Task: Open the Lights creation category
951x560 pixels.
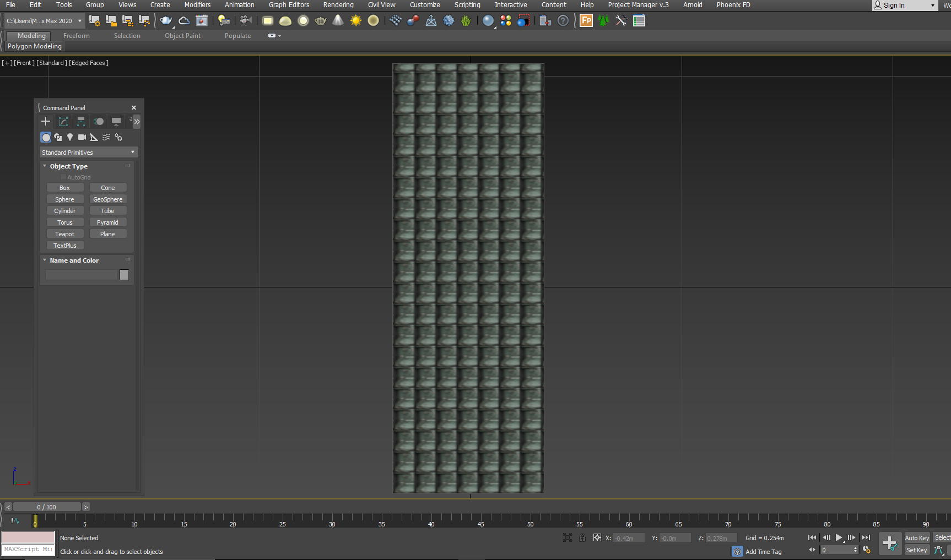Action: pos(70,138)
